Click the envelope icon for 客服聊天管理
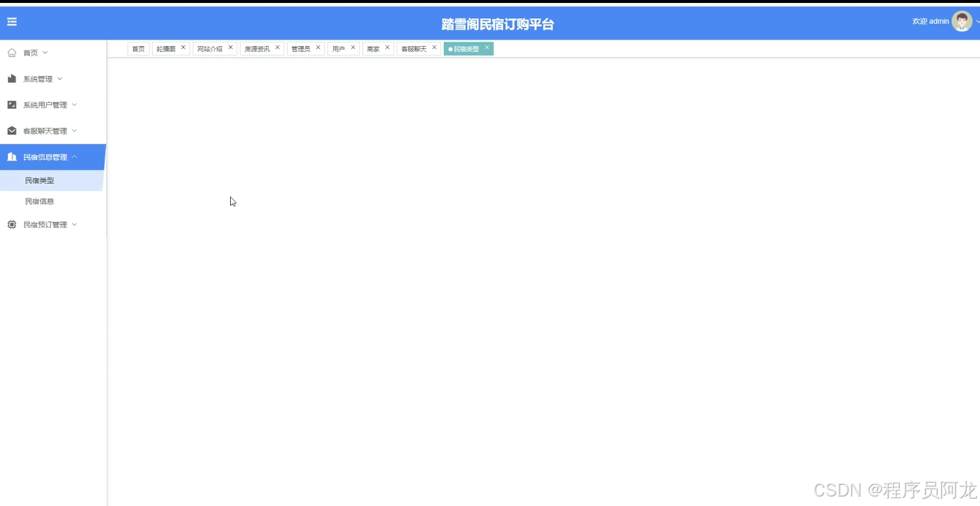The height and width of the screenshot is (506, 980). pos(12,131)
